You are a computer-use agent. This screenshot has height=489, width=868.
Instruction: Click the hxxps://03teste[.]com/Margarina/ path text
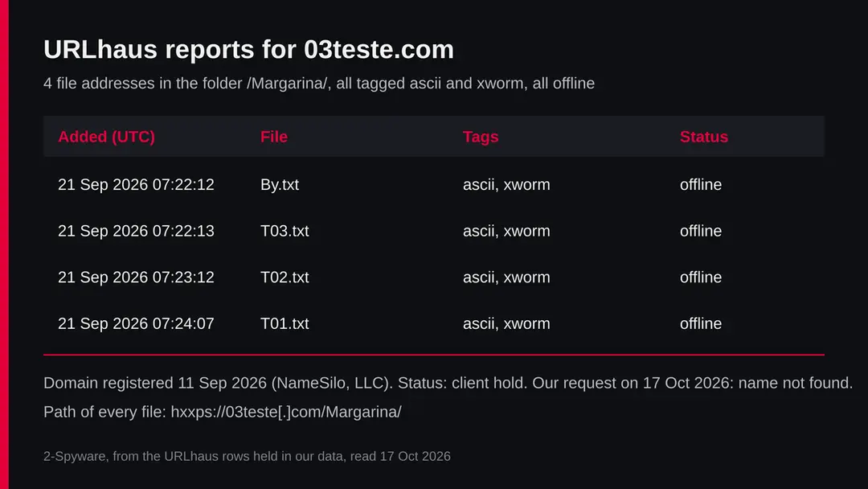tap(286, 412)
